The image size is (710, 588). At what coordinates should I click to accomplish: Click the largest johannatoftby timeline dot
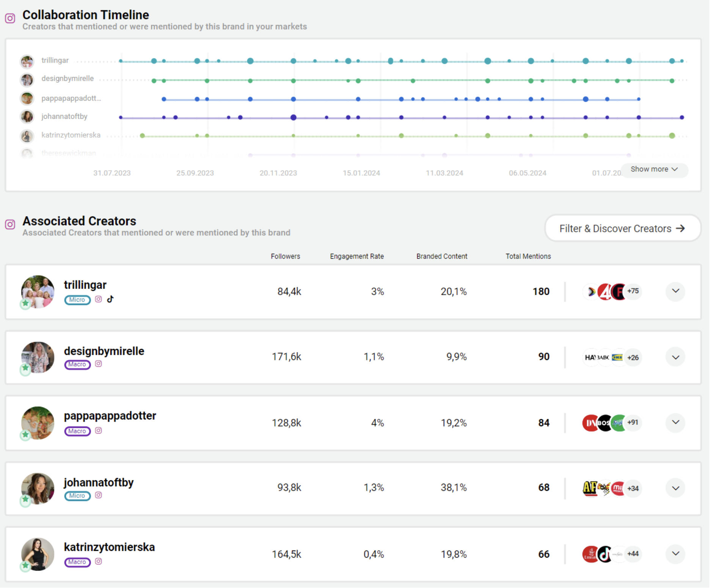293,118
